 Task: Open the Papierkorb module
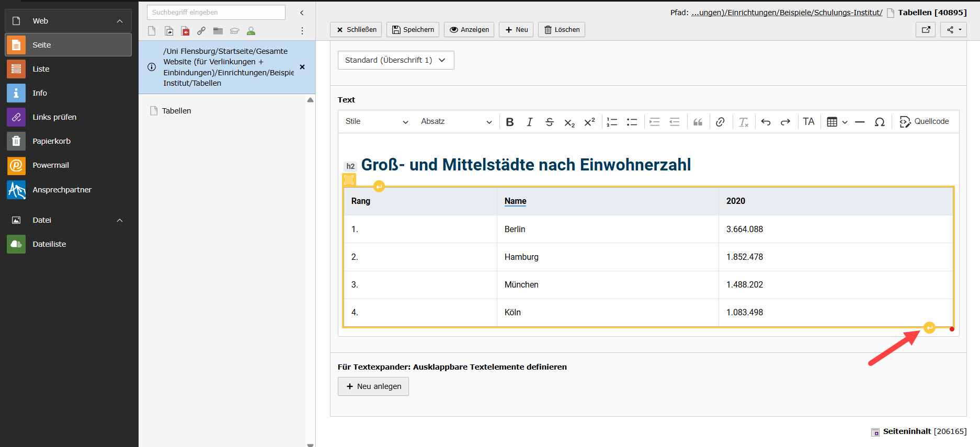click(x=51, y=141)
